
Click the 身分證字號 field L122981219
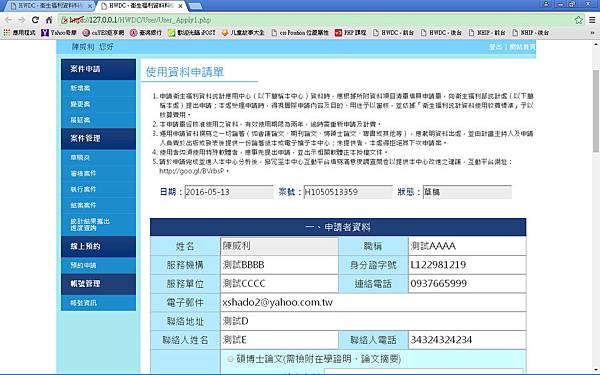[x=467, y=265]
